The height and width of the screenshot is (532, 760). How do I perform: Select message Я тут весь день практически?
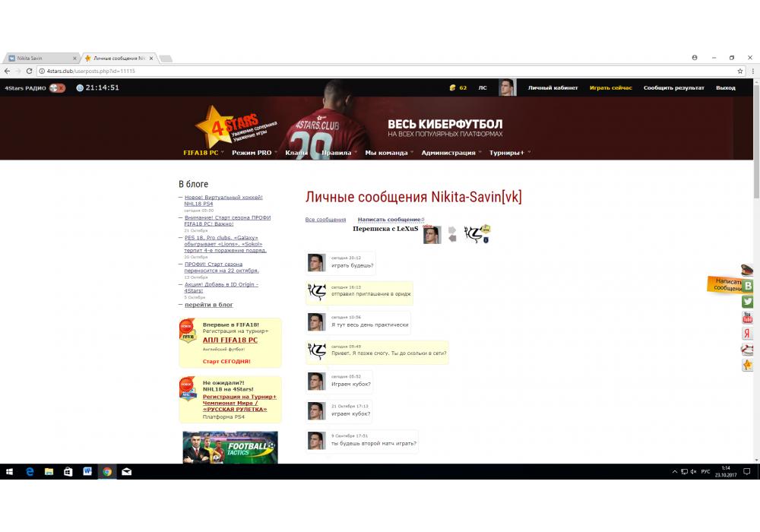[370, 325]
